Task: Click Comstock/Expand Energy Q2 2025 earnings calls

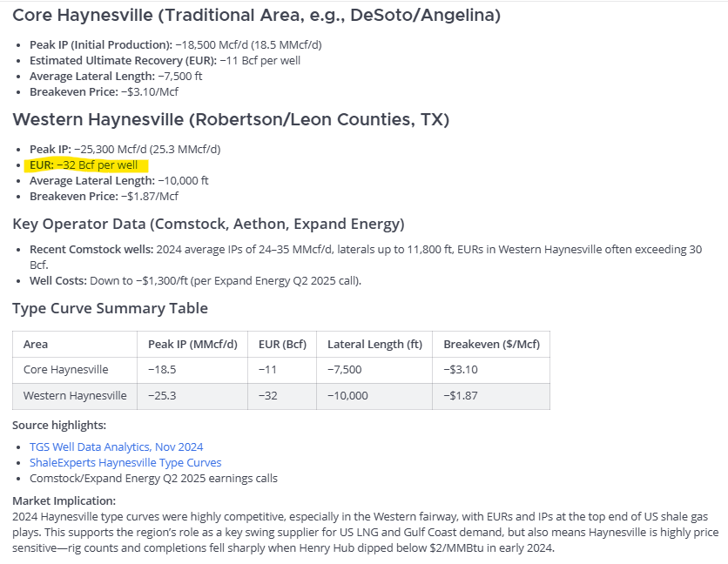Action: pos(153,478)
